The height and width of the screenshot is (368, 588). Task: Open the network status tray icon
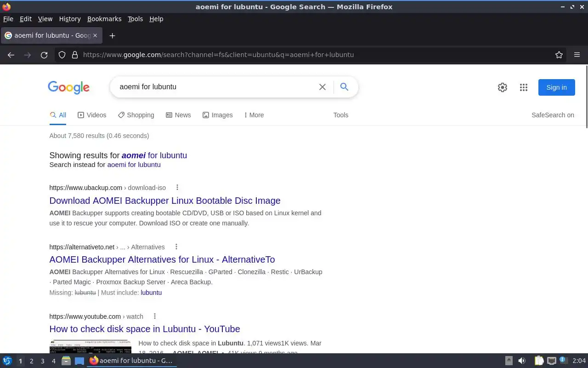[551, 361]
